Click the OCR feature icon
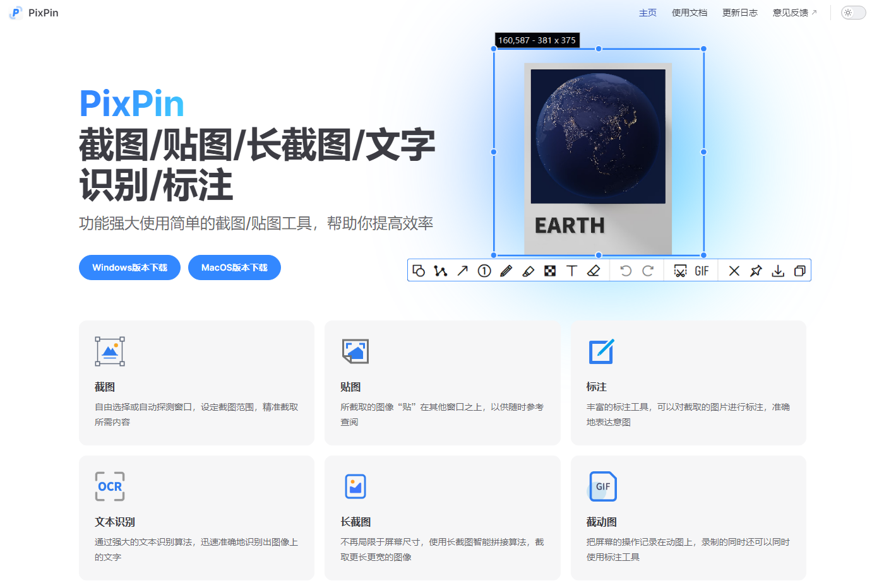This screenshot has height=588, width=872. tap(110, 486)
